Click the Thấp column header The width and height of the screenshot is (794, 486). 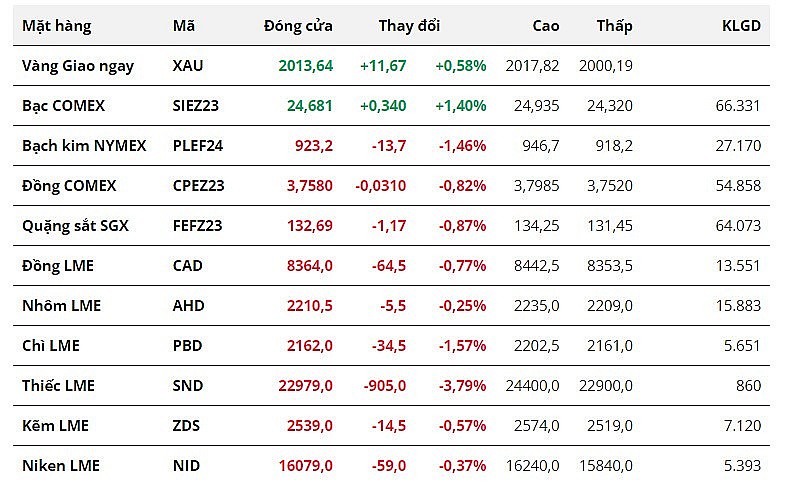pyautogui.click(x=614, y=26)
